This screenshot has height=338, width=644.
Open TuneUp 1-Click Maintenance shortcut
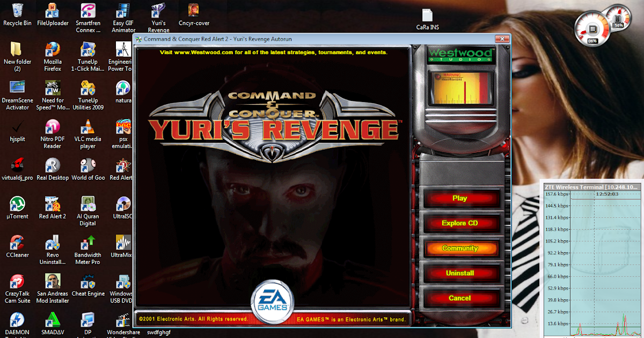[88, 56]
